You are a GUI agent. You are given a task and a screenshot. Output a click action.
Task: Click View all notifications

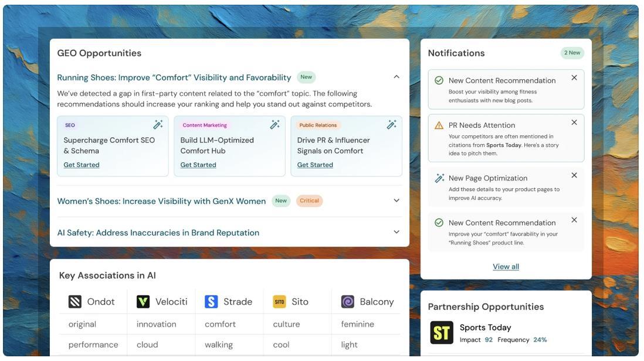pos(506,266)
